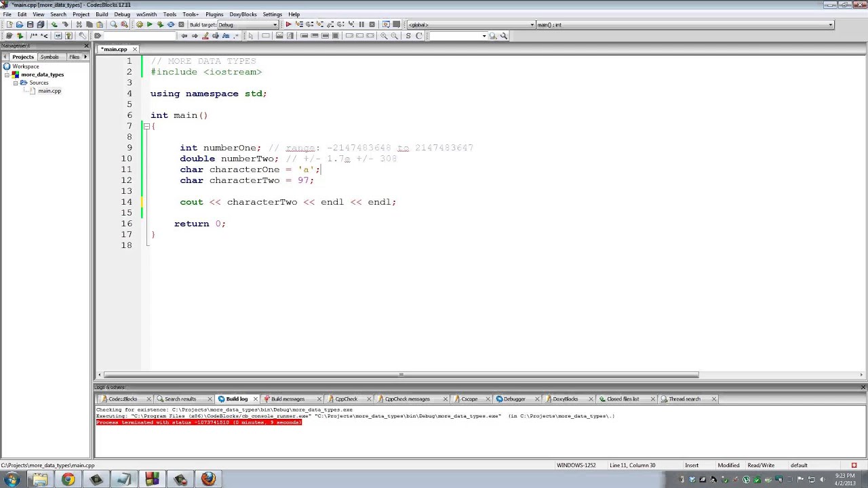Click the wrench DoxyBlocks preferences icon
The image size is (868, 488).
(82, 35)
